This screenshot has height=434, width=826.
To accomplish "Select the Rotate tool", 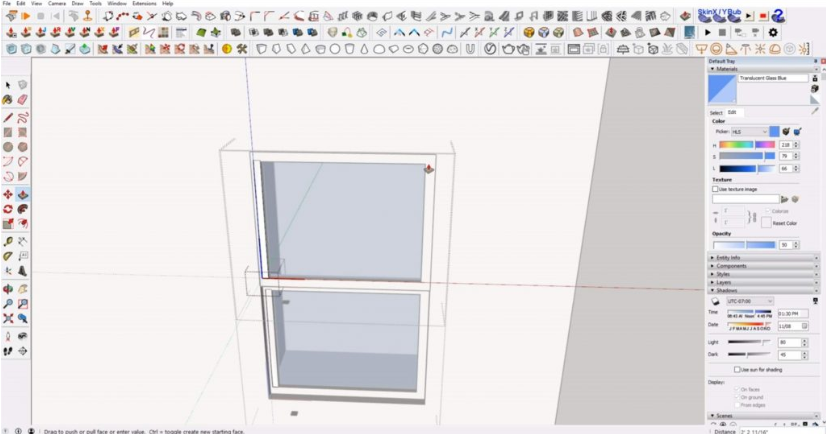I will 8,209.
